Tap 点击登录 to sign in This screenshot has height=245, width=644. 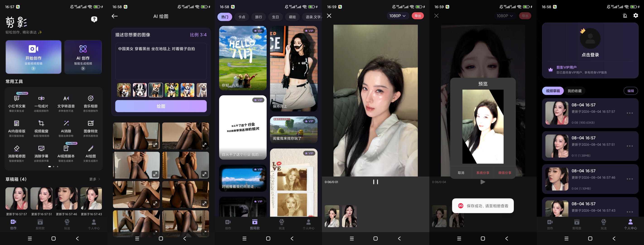pyautogui.click(x=590, y=55)
